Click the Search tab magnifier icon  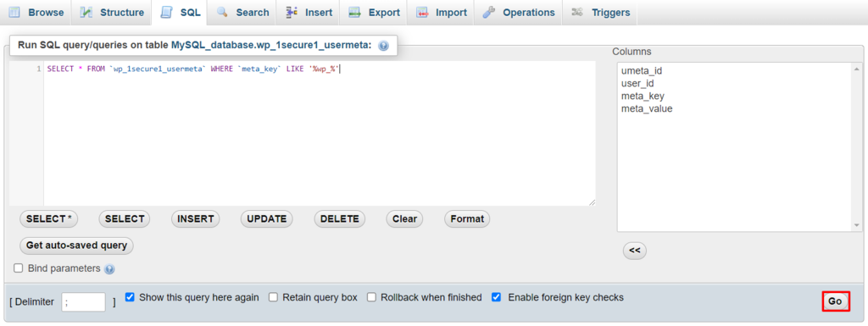click(x=222, y=12)
